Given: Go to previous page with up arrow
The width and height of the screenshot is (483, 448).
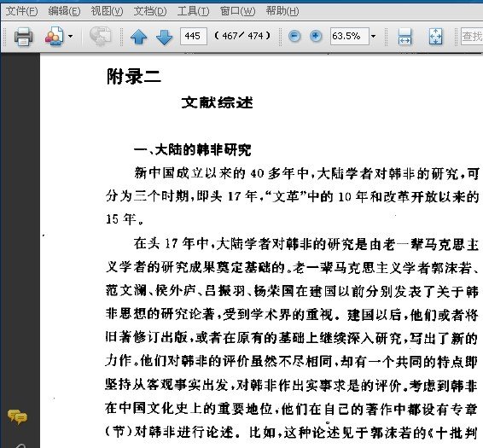Looking at the screenshot, I should [138, 37].
